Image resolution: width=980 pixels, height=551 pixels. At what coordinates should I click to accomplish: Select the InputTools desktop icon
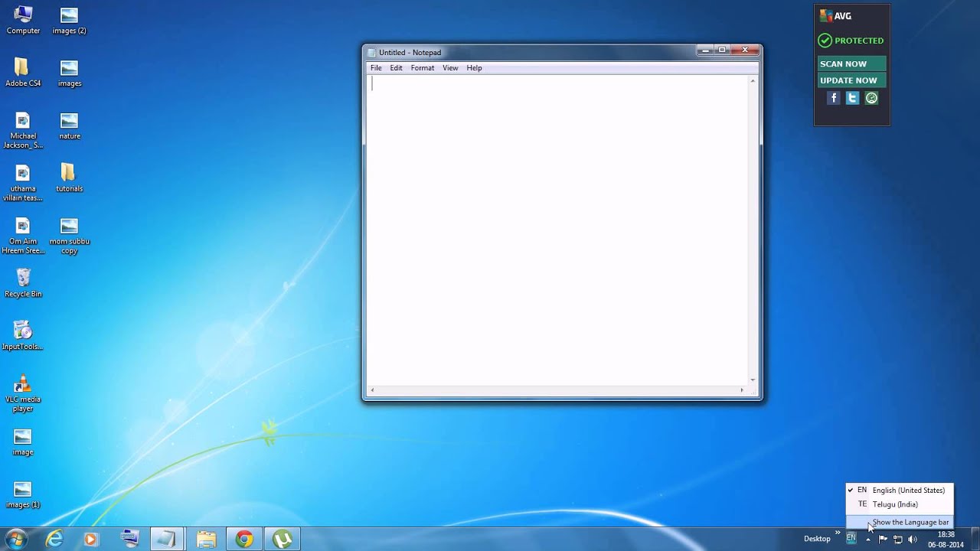(x=23, y=336)
